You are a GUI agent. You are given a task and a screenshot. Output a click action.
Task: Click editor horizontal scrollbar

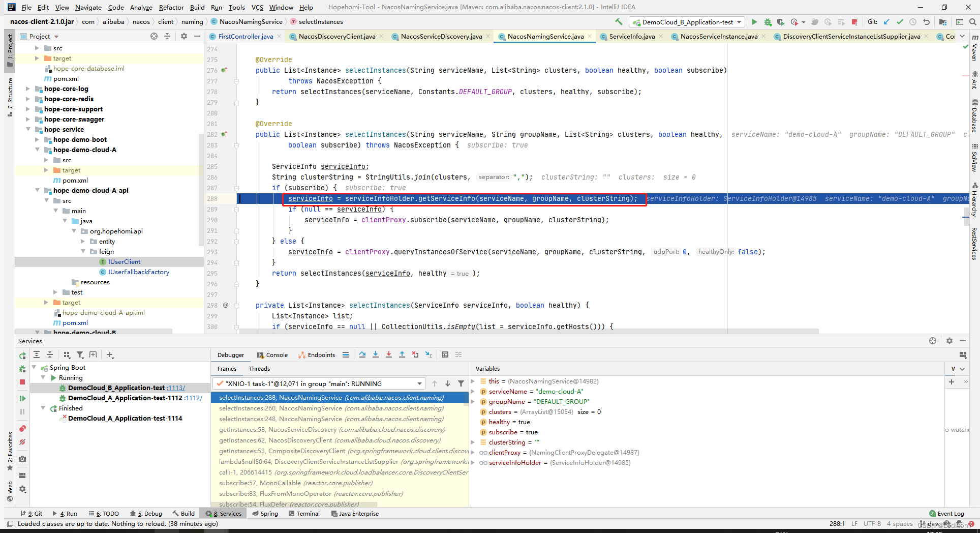pyautogui.click(x=529, y=331)
